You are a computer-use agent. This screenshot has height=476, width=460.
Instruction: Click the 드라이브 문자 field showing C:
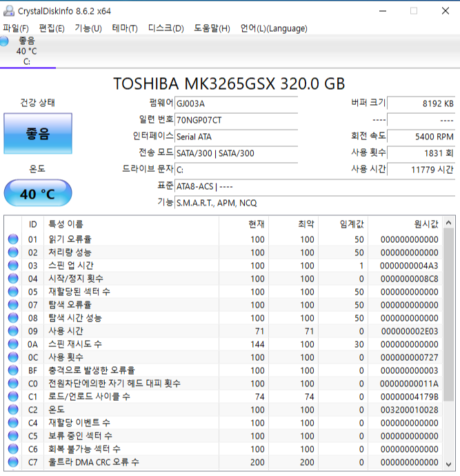[x=236, y=170]
